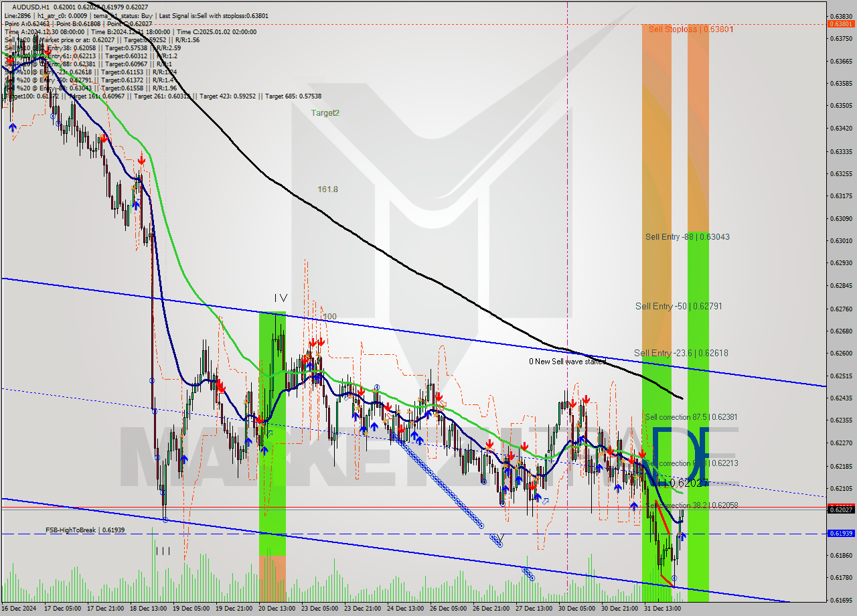Image resolution: width=857 pixels, height=616 pixels.
Task: Click the AUDUSD,H1 symbol title text
Action: (x=31, y=7)
